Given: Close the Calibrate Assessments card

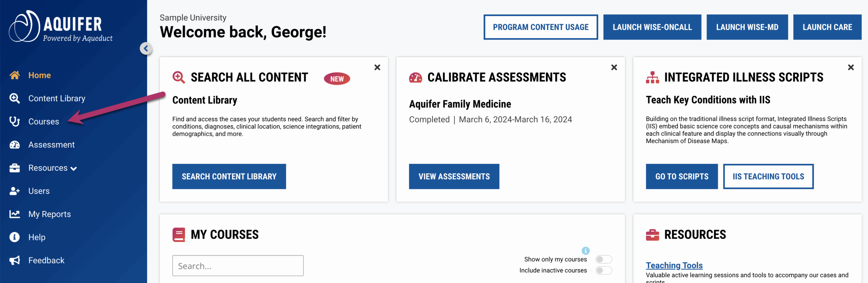Looking at the screenshot, I should point(614,68).
